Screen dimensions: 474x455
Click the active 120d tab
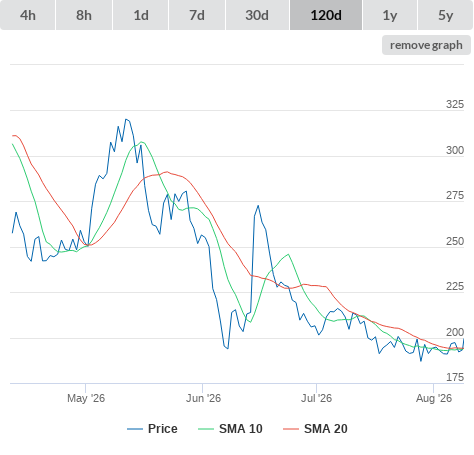coord(326,15)
